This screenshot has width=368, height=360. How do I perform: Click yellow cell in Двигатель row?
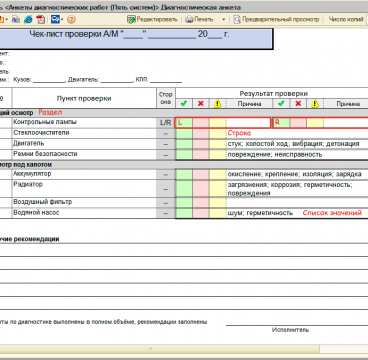tap(218, 144)
